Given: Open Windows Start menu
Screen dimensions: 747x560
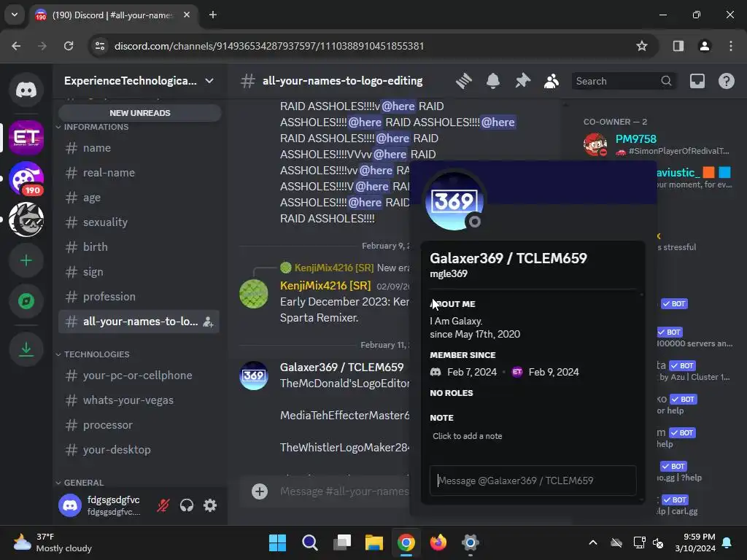Looking at the screenshot, I should tap(277, 542).
